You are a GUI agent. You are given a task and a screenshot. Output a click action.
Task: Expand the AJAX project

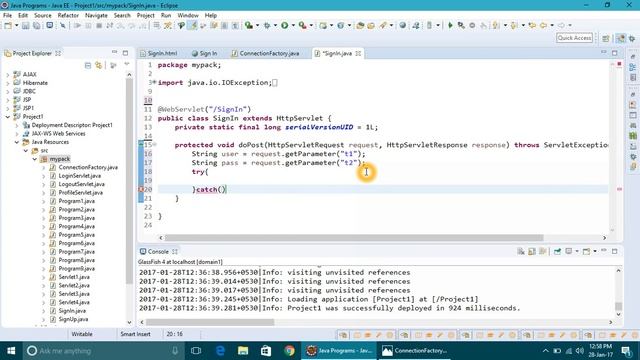click(7, 75)
